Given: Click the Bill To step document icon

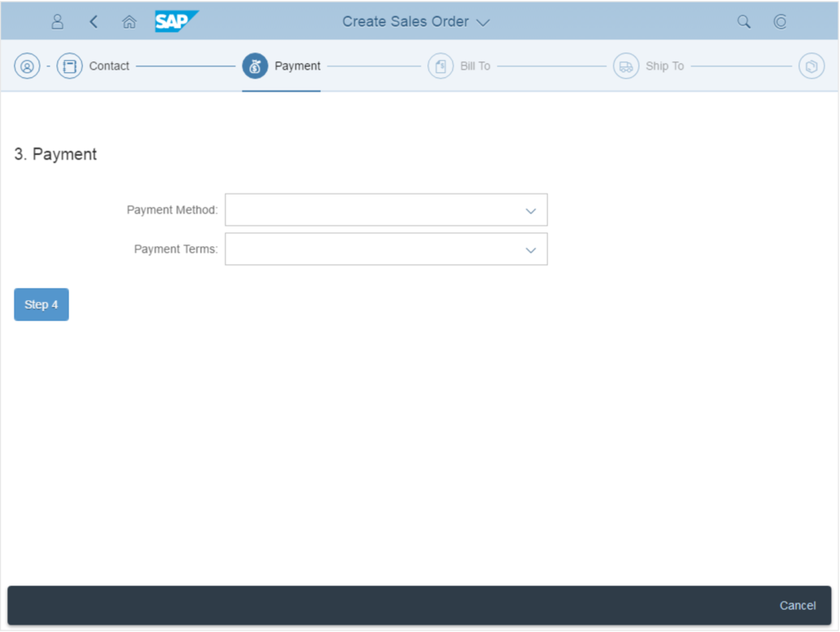Looking at the screenshot, I should pos(441,66).
